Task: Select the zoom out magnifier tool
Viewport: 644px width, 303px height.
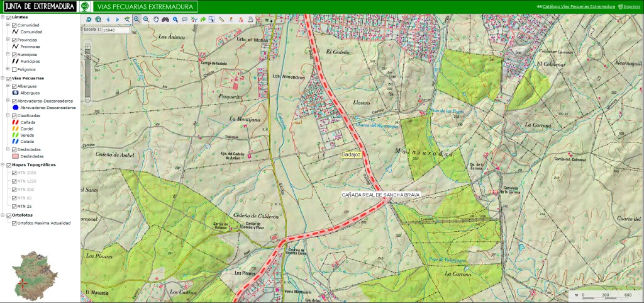Action: [146, 20]
